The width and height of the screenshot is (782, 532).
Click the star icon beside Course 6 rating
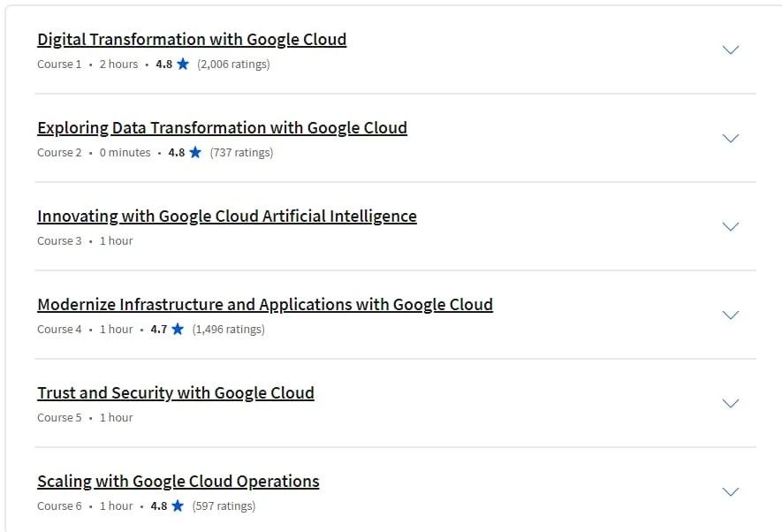[x=178, y=505]
